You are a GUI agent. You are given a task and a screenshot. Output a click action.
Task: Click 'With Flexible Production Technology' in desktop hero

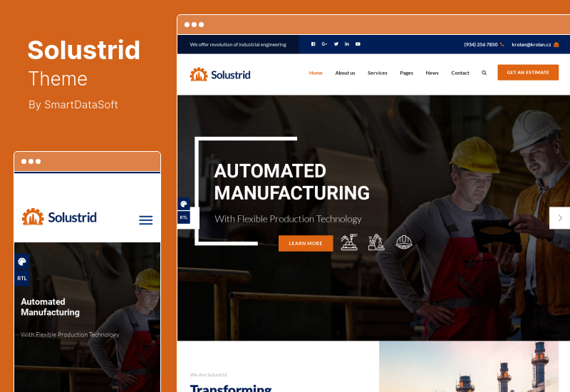[x=288, y=219]
